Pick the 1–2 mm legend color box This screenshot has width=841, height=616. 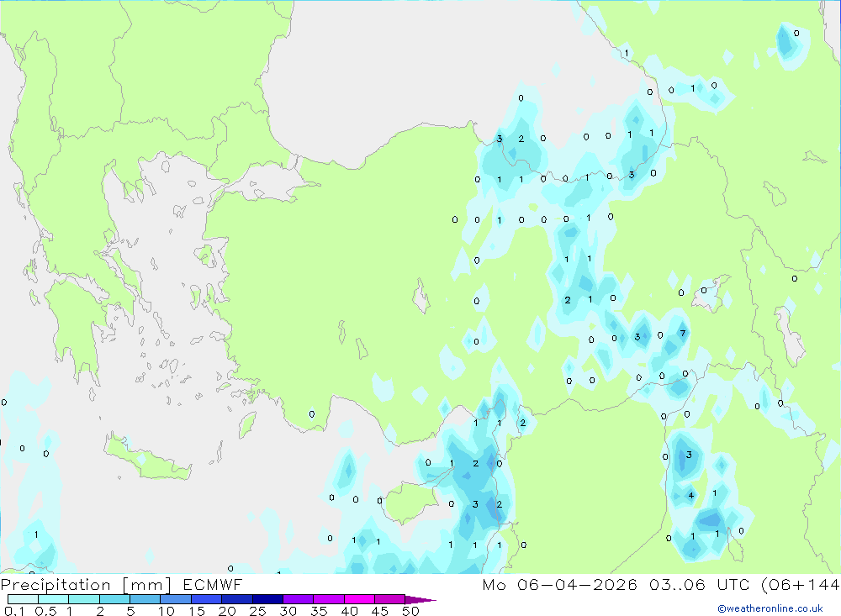pyautogui.click(x=83, y=599)
